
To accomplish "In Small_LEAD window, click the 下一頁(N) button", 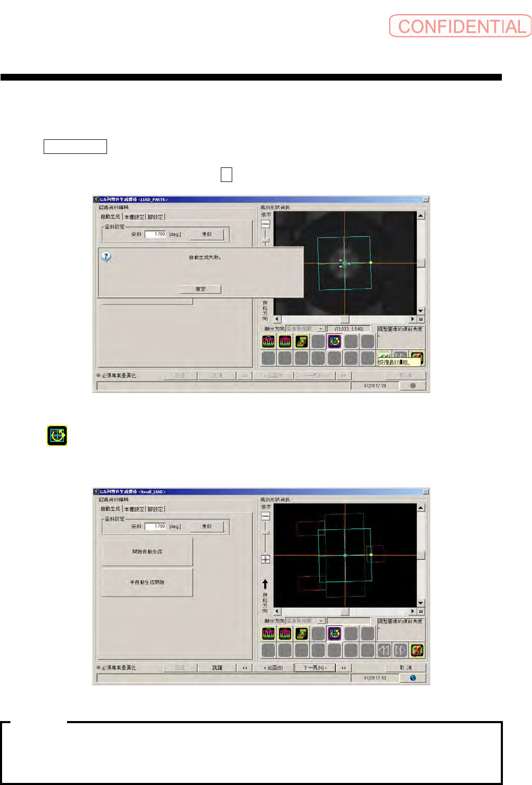I will 315,668.
